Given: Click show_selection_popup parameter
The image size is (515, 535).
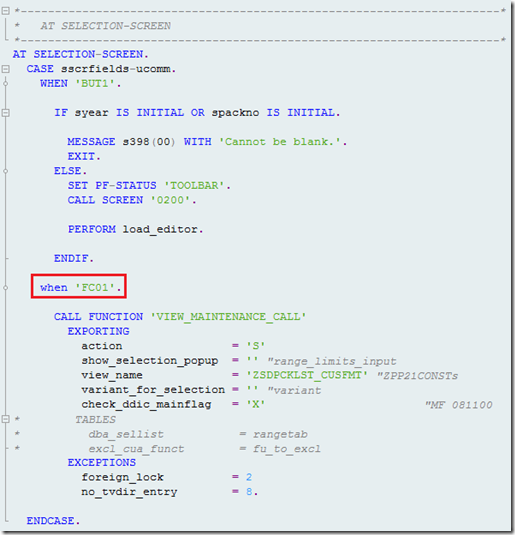Looking at the screenshot, I should (x=149, y=361).
